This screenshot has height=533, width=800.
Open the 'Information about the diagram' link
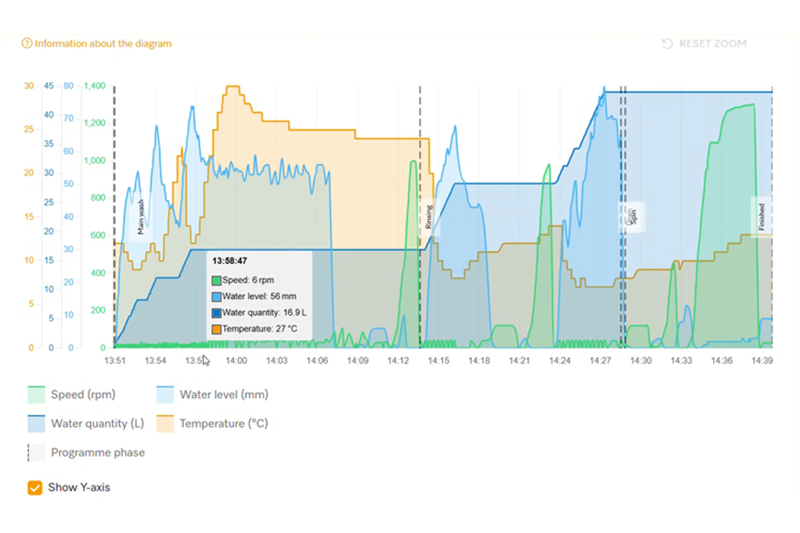[x=103, y=44]
